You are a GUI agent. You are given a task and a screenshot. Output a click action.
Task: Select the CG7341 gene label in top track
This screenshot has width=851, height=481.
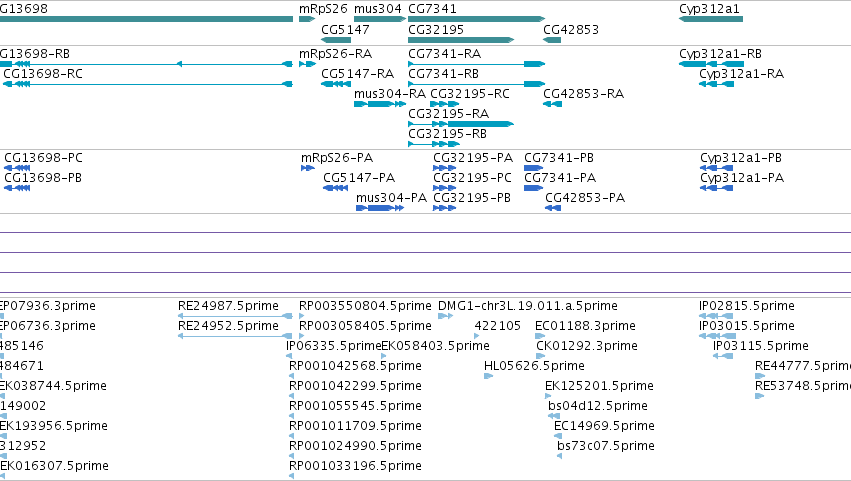coord(432,9)
